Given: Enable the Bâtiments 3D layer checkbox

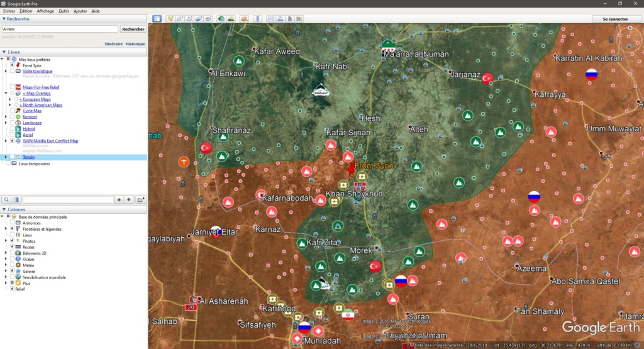Looking at the screenshot, I should click(x=13, y=253).
